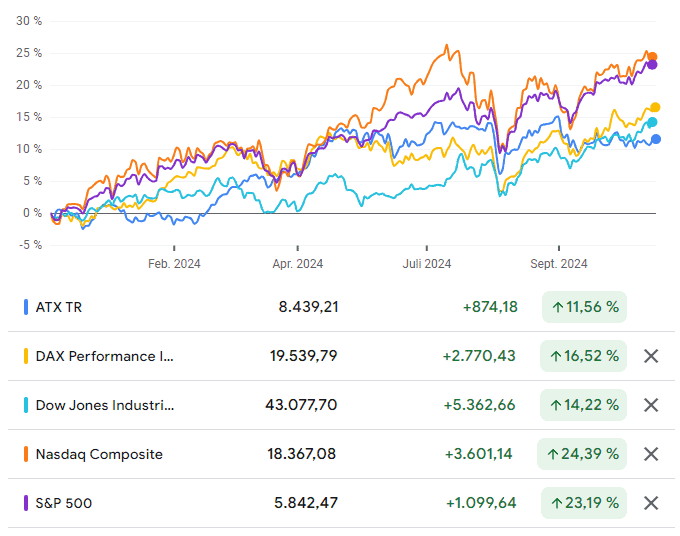
Task: Click the Juli 2024 axis label
Action: point(427,264)
